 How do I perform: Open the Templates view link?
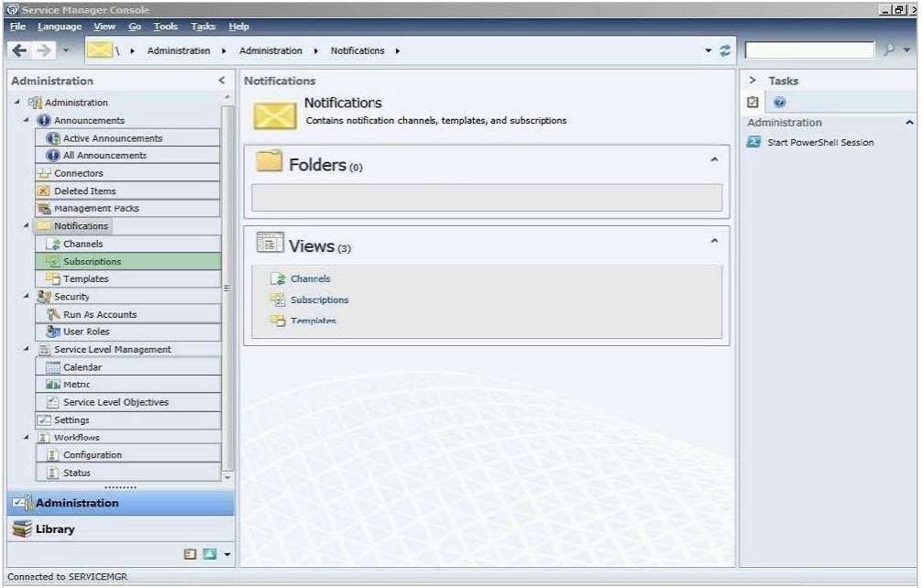click(x=313, y=321)
